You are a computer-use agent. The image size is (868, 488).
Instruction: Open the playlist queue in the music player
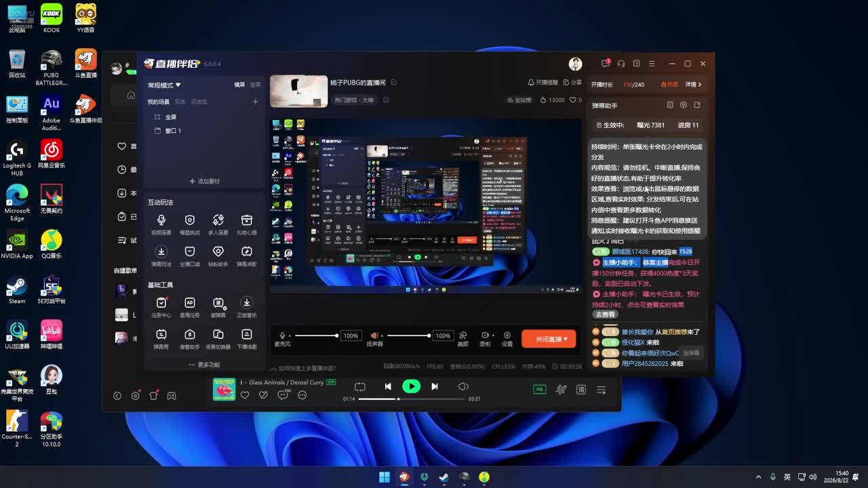click(601, 390)
